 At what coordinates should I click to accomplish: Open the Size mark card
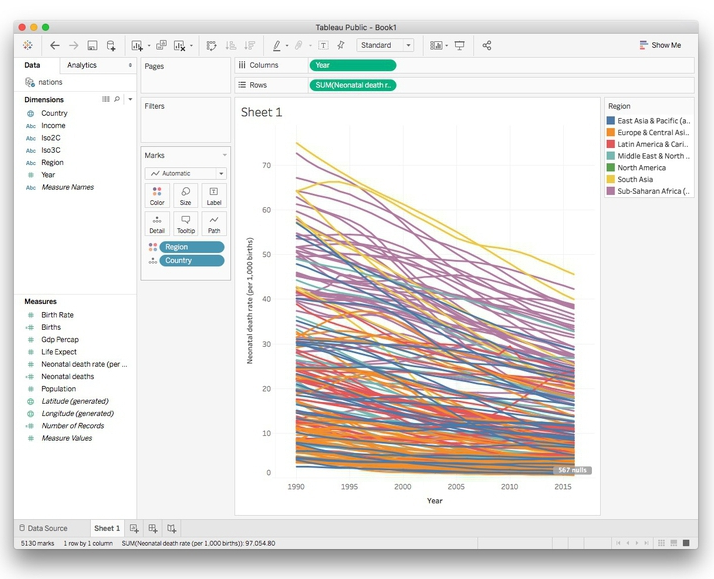[185, 196]
